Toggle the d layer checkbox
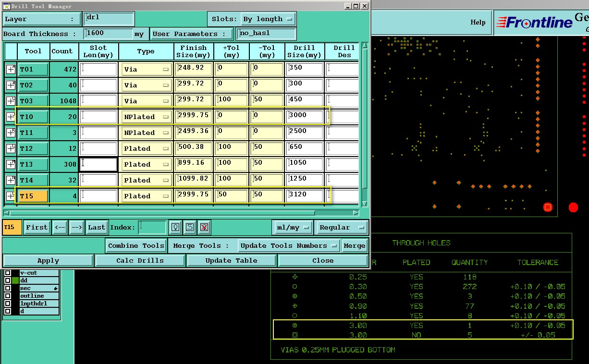 (8, 311)
